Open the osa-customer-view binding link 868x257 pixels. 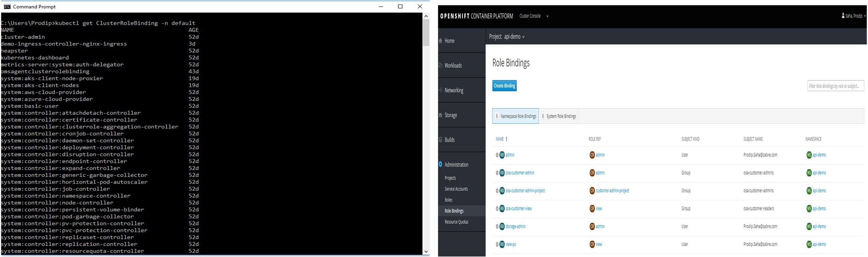tap(519, 208)
